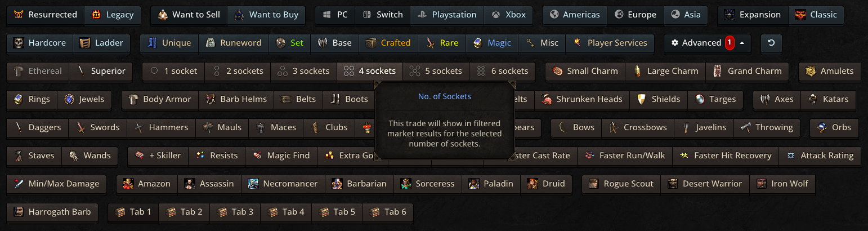
Task: Click the Want to Buy button
Action: (266, 15)
